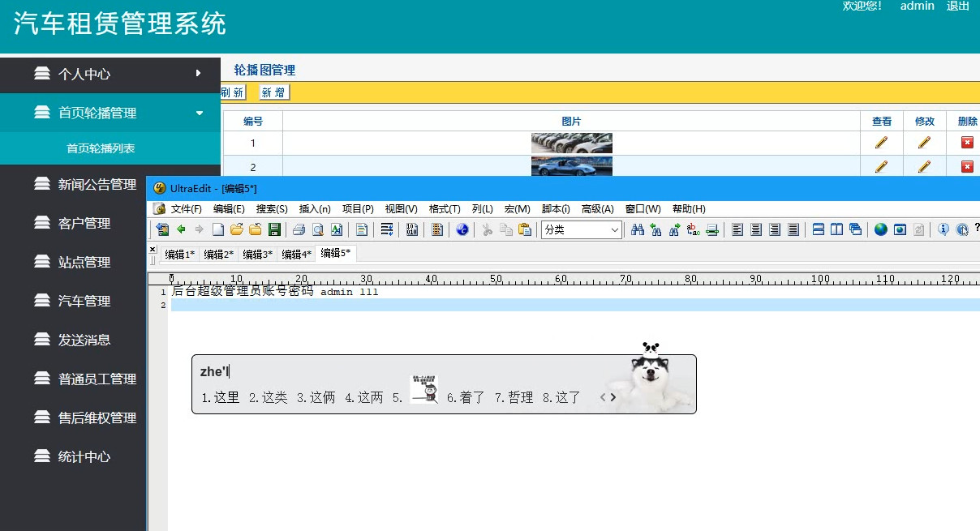Screen dimensions: 980x531
Task: Delete carousel row 2 with red X
Action: coord(967,166)
